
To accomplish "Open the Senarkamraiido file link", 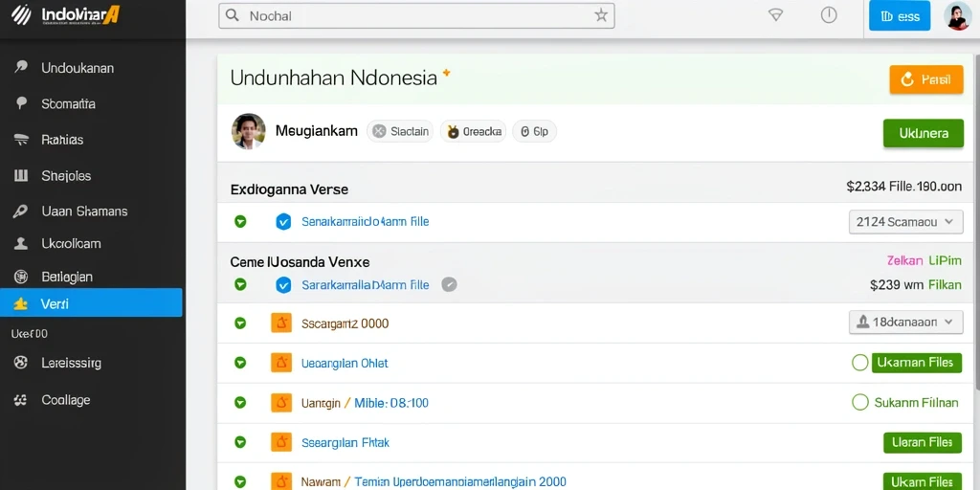I will tap(365, 221).
